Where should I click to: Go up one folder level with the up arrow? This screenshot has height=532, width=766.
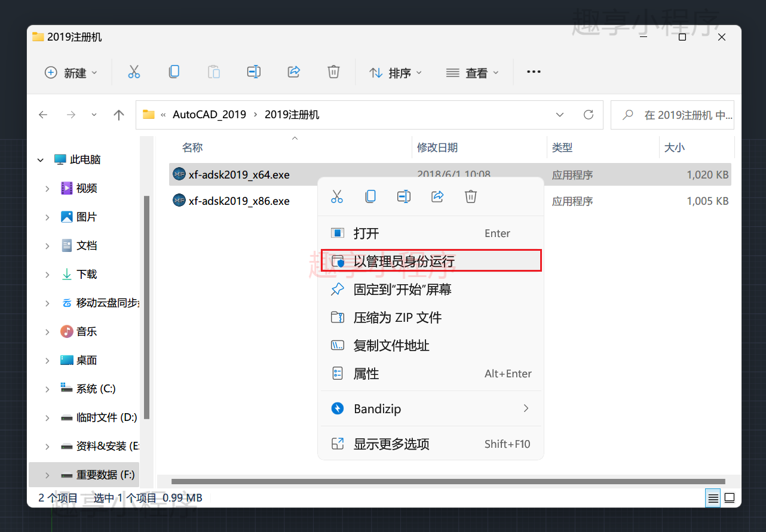(119, 115)
